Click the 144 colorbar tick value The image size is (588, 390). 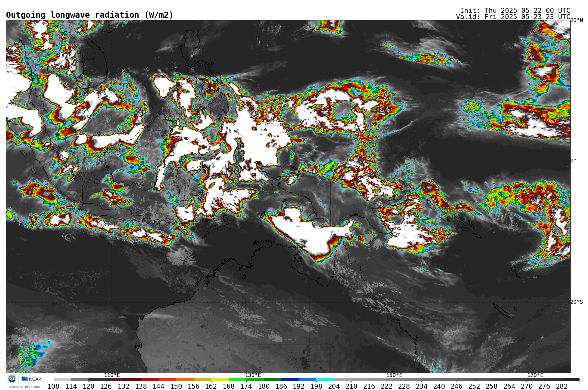pos(159,386)
